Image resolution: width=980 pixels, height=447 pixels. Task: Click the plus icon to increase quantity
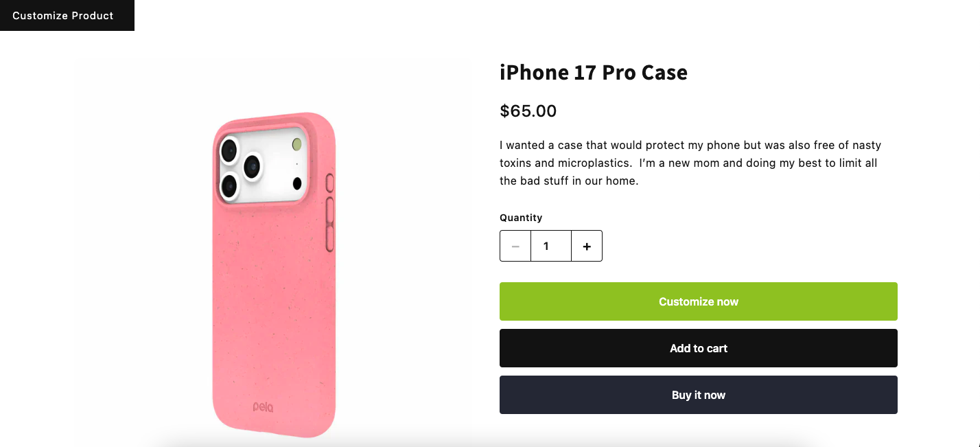tap(587, 246)
